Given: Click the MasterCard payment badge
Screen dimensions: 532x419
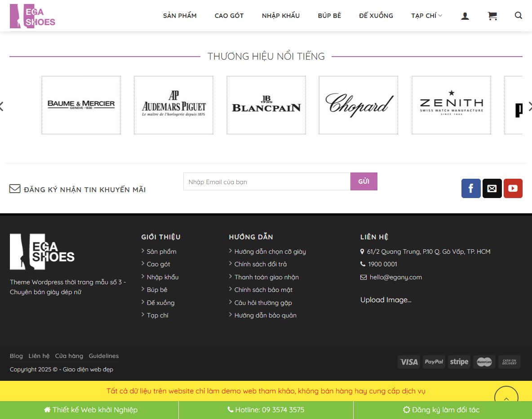Looking at the screenshot, I should point(484,362).
